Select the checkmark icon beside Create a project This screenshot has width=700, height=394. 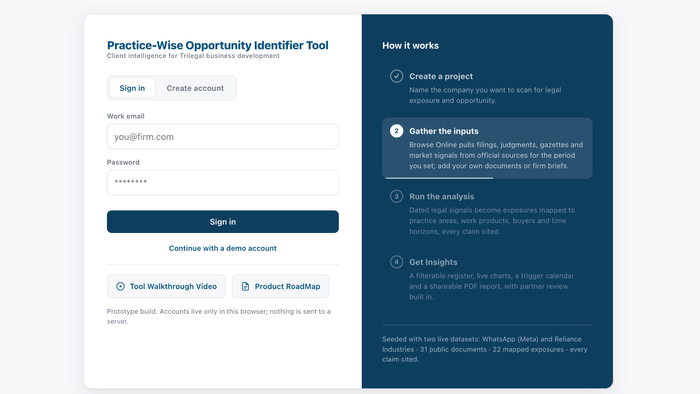pyautogui.click(x=396, y=76)
